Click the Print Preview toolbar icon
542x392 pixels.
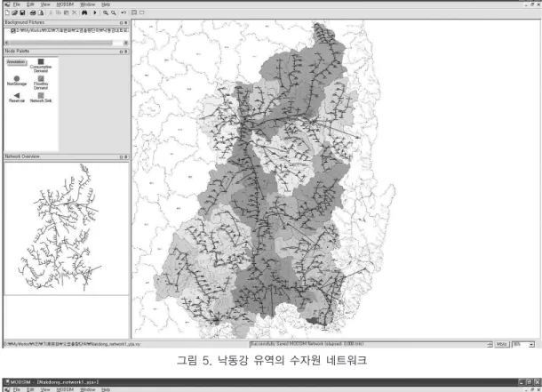point(41,12)
